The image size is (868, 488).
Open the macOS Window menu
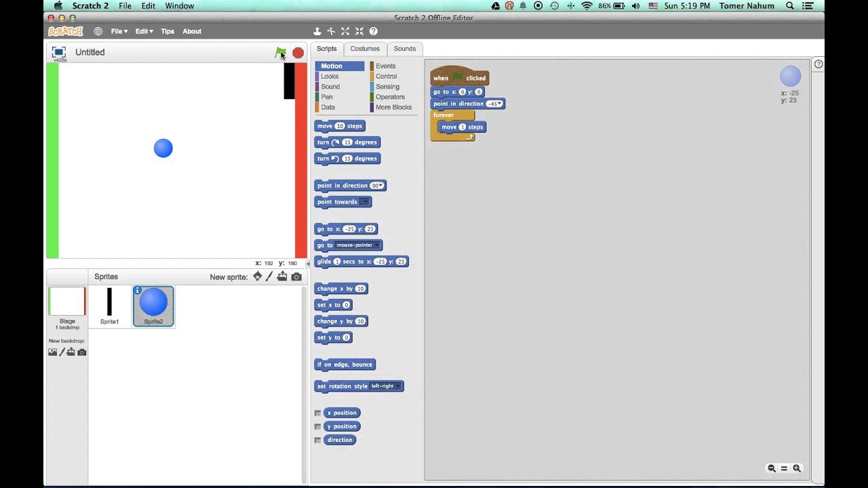click(179, 5)
